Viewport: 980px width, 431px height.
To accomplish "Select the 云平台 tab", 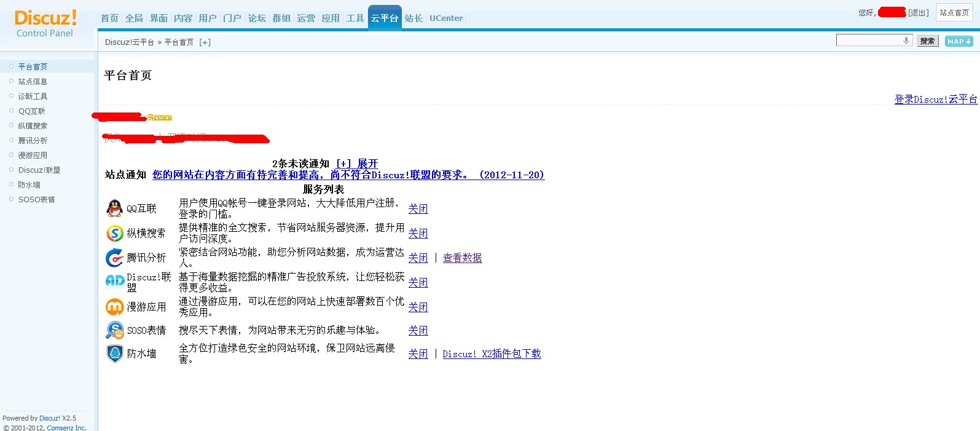I will pos(385,18).
